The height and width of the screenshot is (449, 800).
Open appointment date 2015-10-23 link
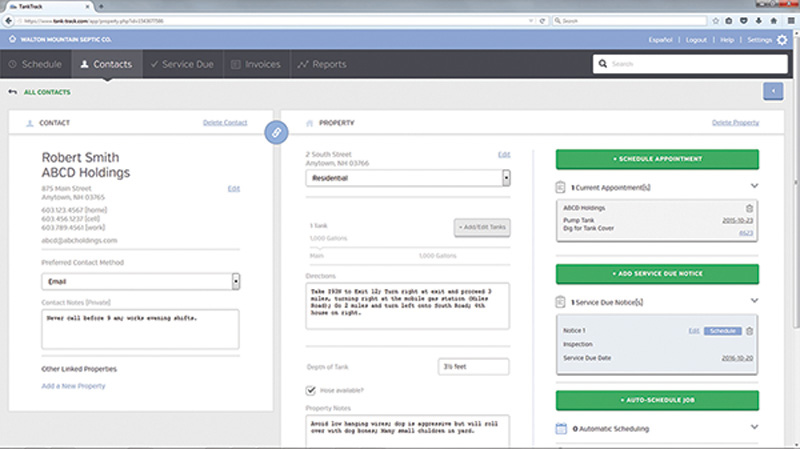(737, 220)
